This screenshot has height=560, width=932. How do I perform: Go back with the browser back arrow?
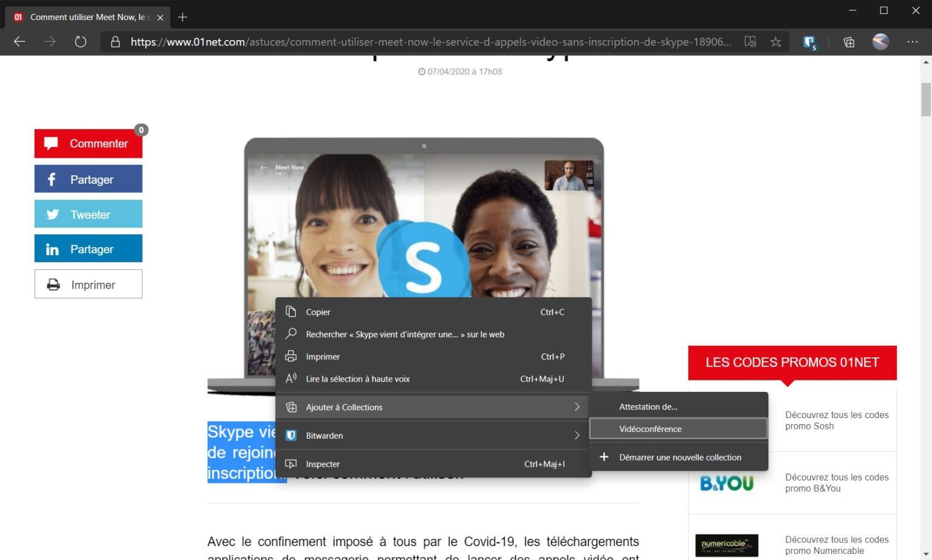coord(19,42)
